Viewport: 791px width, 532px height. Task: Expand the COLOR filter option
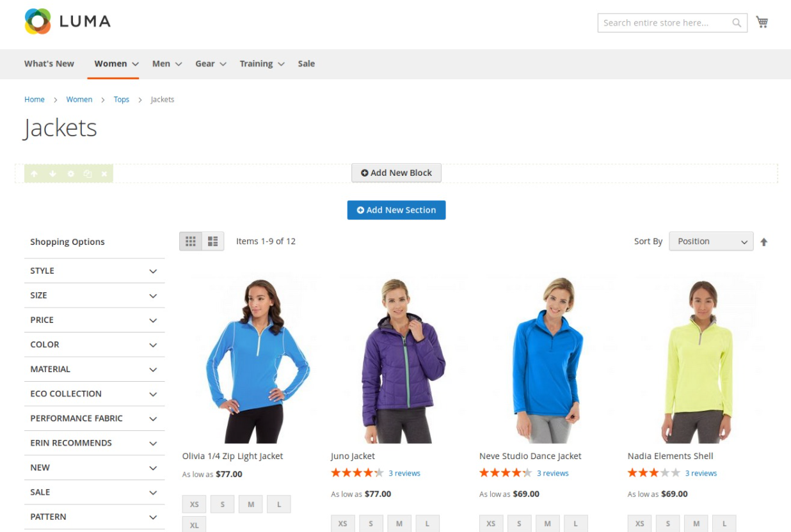click(94, 345)
